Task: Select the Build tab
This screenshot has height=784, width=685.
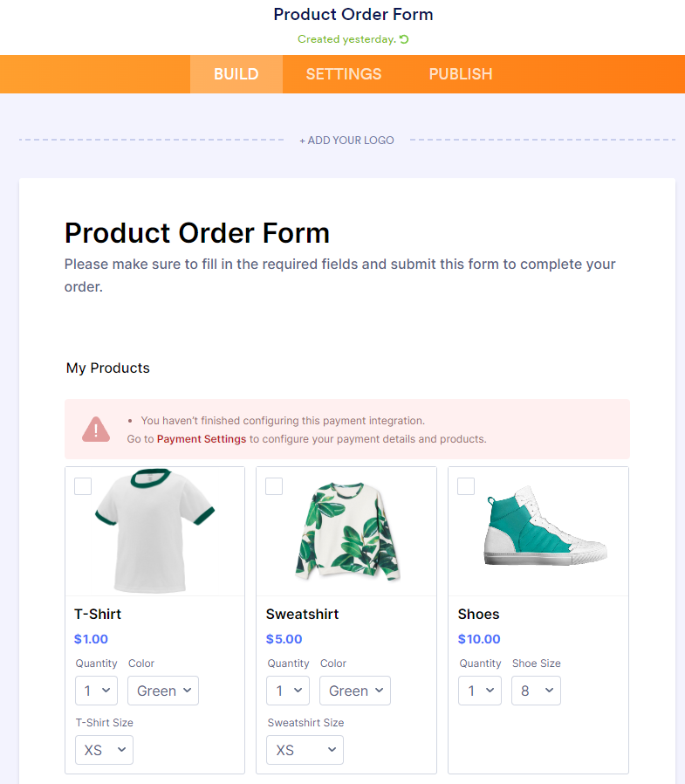Action: 236,74
